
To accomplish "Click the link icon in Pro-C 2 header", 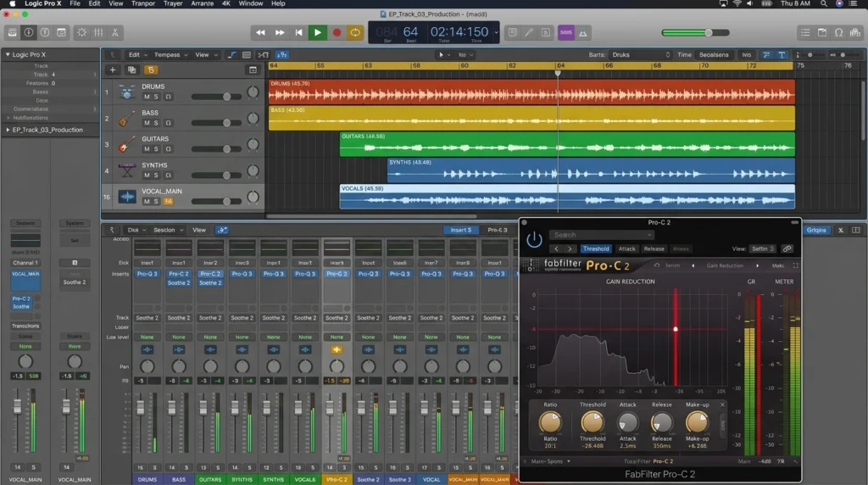I will 787,248.
